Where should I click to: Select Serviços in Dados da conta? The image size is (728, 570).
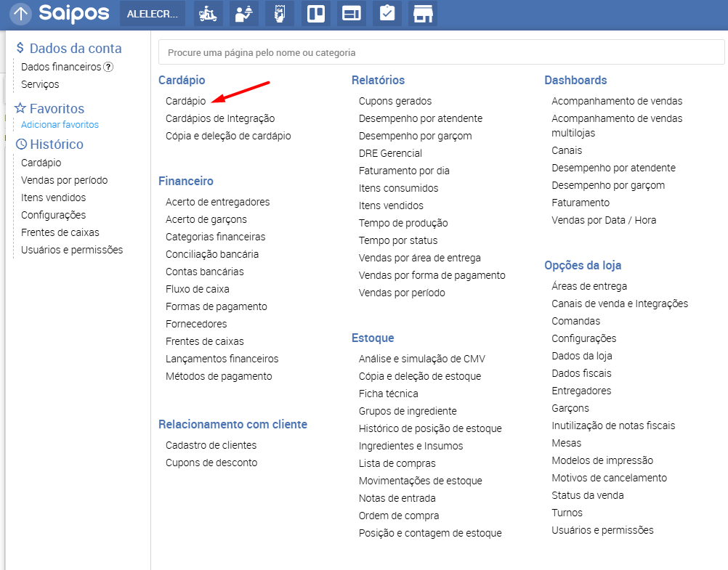(40, 84)
